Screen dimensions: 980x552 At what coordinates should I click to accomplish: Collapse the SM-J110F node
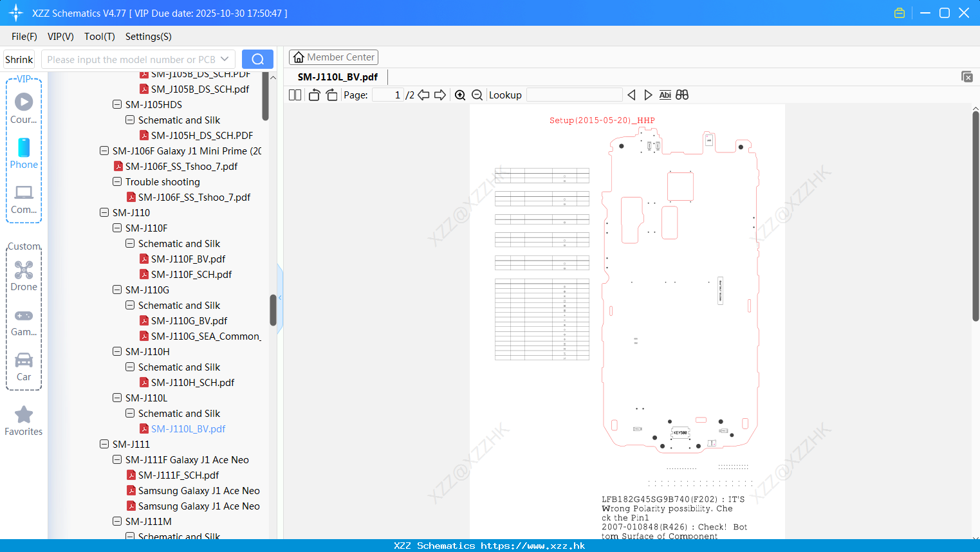pyautogui.click(x=117, y=228)
